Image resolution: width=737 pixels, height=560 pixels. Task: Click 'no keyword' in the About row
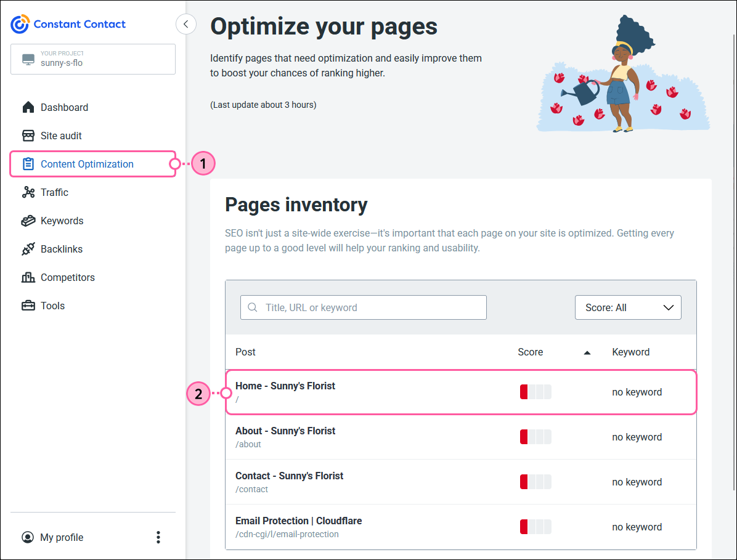click(637, 437)
